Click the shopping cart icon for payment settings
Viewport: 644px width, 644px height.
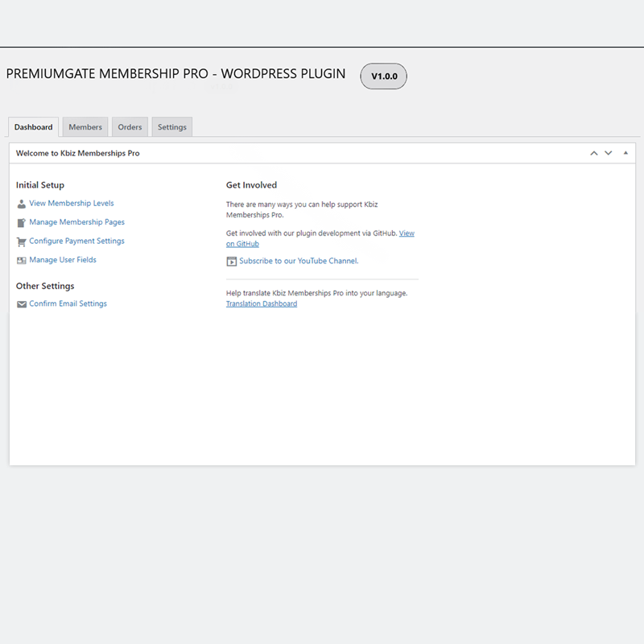tap(22, 242)
